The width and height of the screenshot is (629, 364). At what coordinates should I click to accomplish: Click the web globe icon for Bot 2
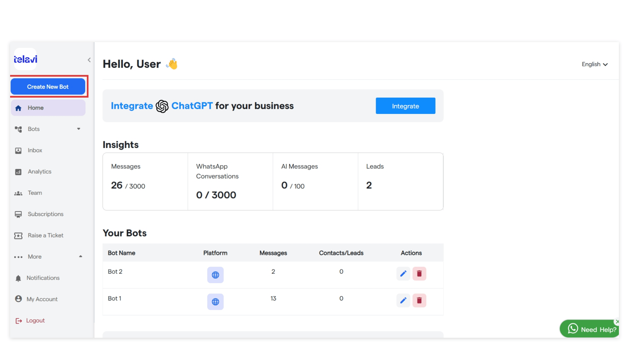point(215,275)
